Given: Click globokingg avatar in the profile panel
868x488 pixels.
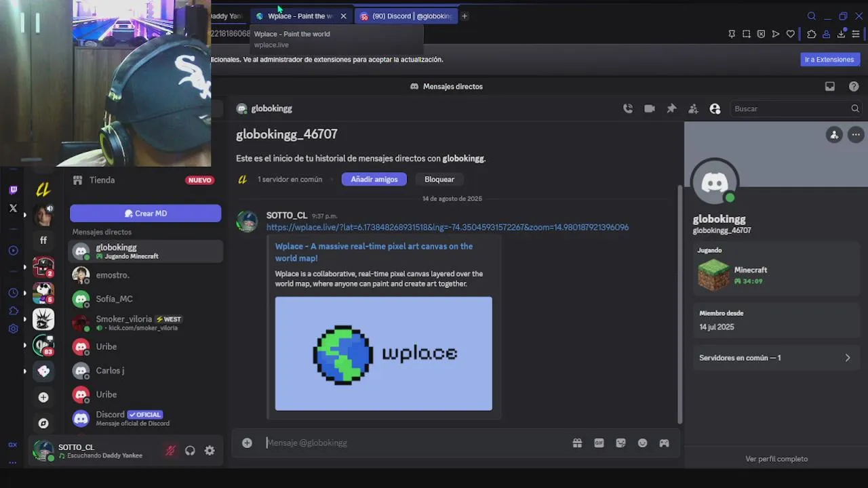Looking at the screenshot, I should click(715, 183).
